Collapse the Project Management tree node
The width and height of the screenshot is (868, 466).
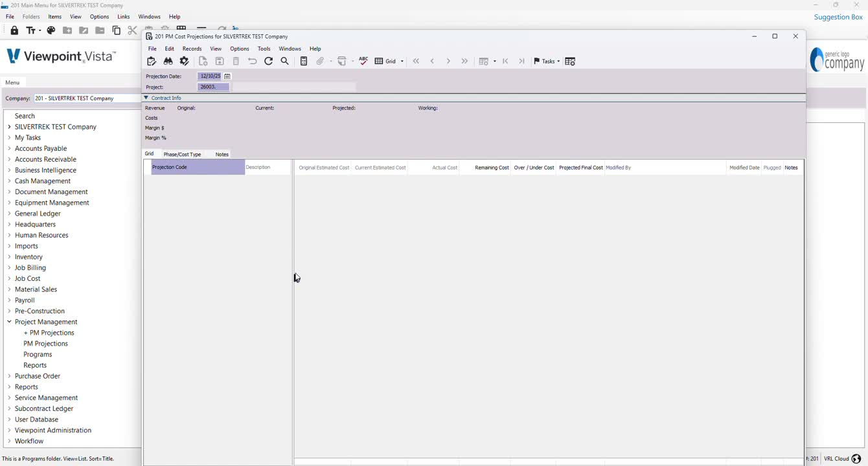click(x=9, y=322)
